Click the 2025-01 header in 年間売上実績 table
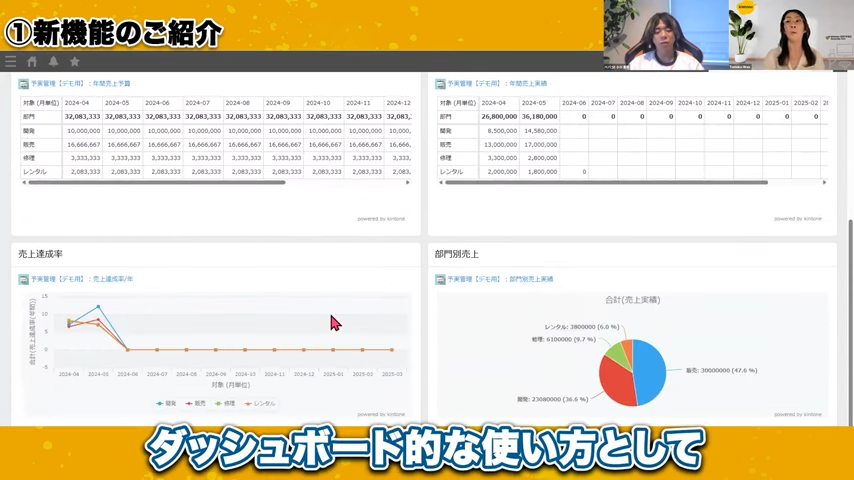 [776, 102]
